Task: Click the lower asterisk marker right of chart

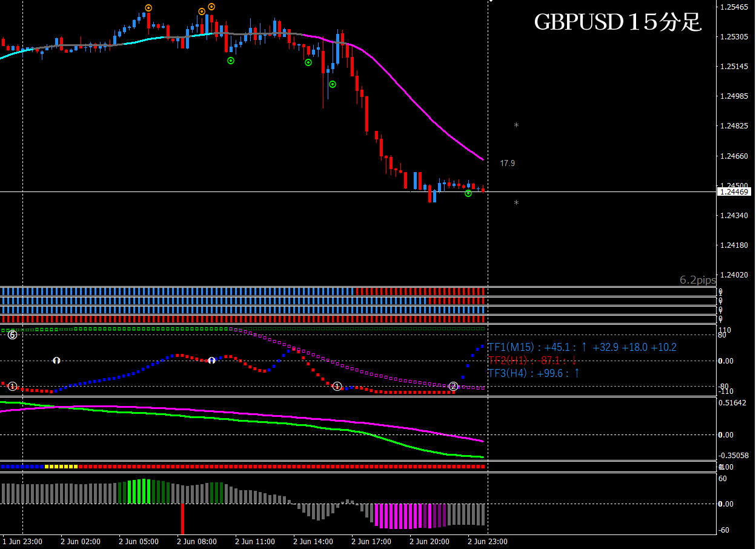Action: click(x=516, y=203)
